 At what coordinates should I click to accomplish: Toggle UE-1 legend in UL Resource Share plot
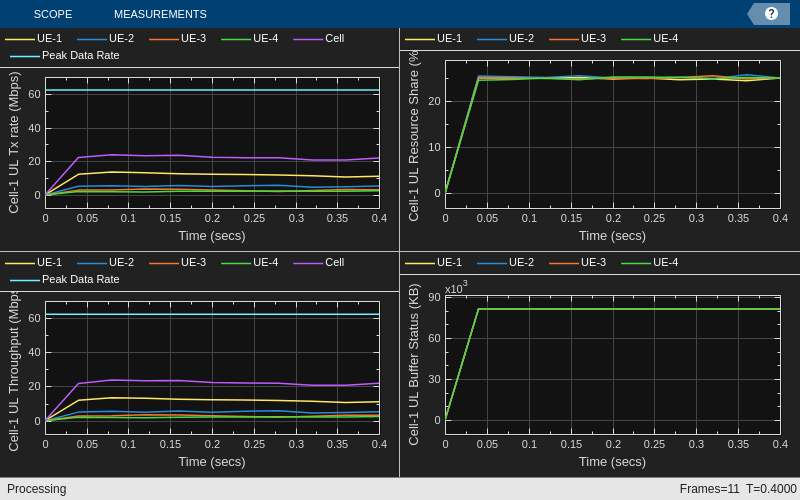coord(434,38)
